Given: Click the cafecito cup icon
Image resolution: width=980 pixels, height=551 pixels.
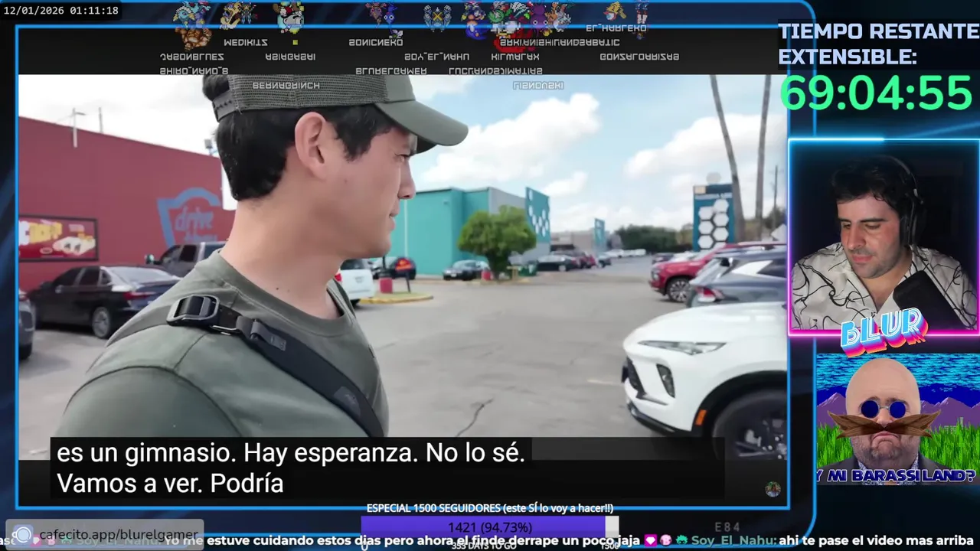Looking at the screenshot, I should pyautogui.click(x=23, y=535).
